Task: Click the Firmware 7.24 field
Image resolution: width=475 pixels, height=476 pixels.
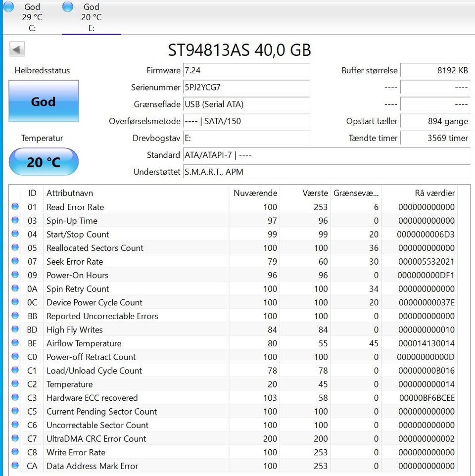Action: [246, 71]
